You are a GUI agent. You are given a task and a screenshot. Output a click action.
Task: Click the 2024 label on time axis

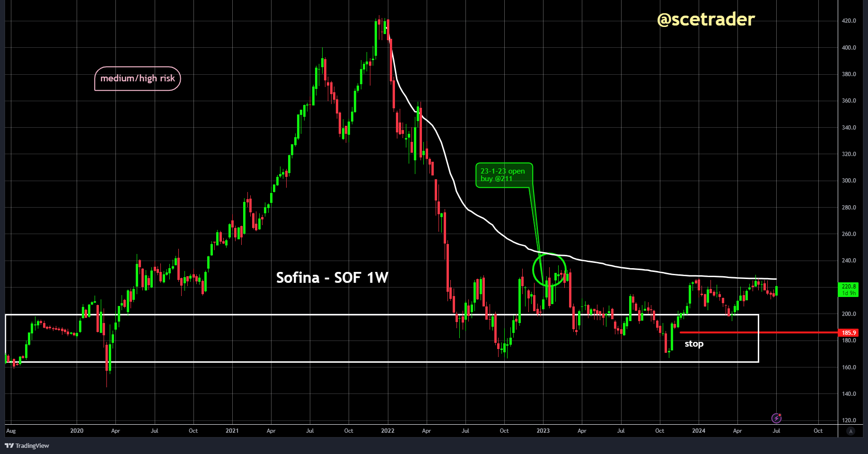pos(699,431)
